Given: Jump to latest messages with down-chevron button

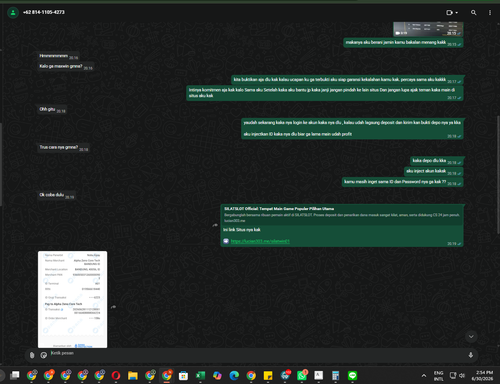Looking at the screenshot, I should [x=471, y=336].
